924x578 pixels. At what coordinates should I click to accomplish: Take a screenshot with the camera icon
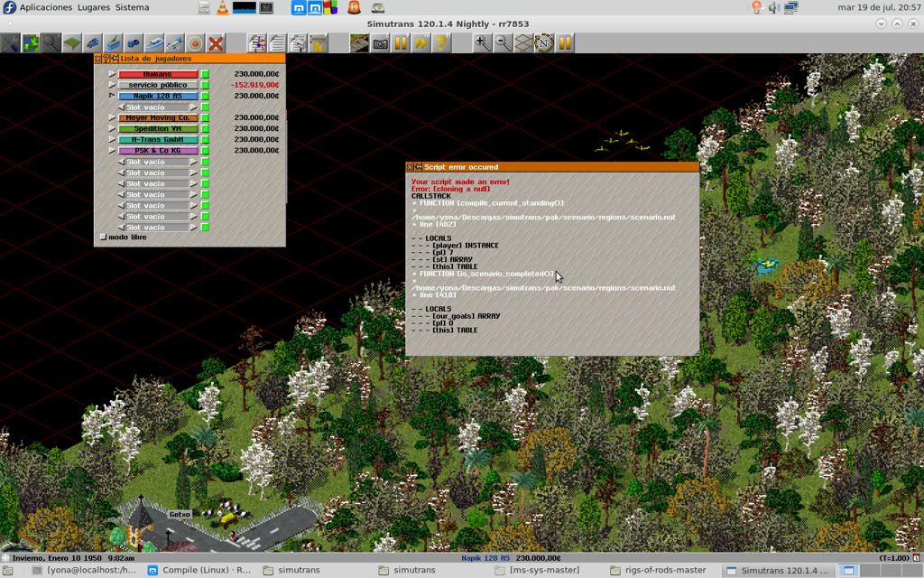(x=380, y=43)
